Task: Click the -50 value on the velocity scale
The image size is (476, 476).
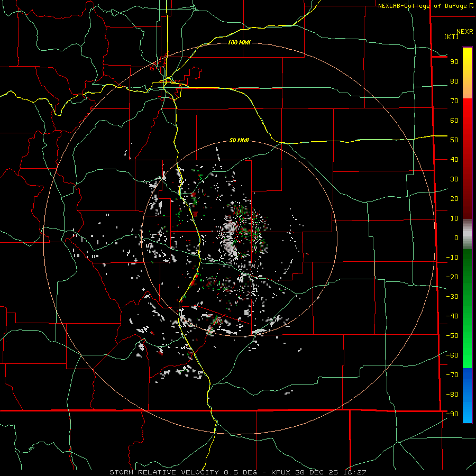Action: (452, 336)
